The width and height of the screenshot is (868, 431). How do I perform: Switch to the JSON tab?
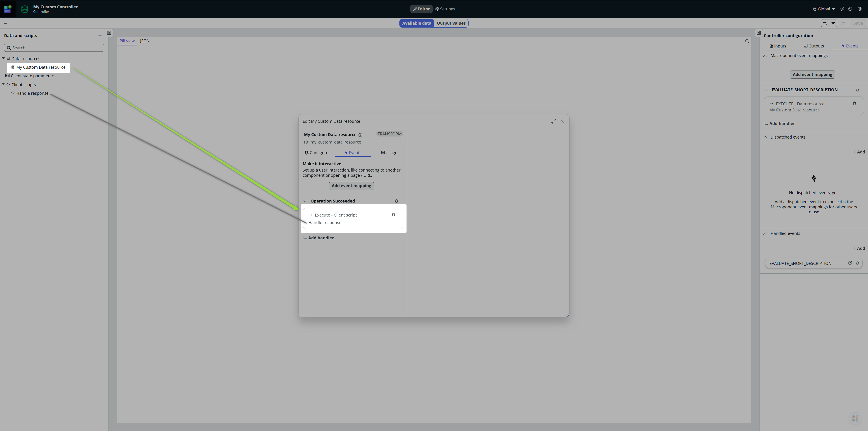[x=145, y=41]
